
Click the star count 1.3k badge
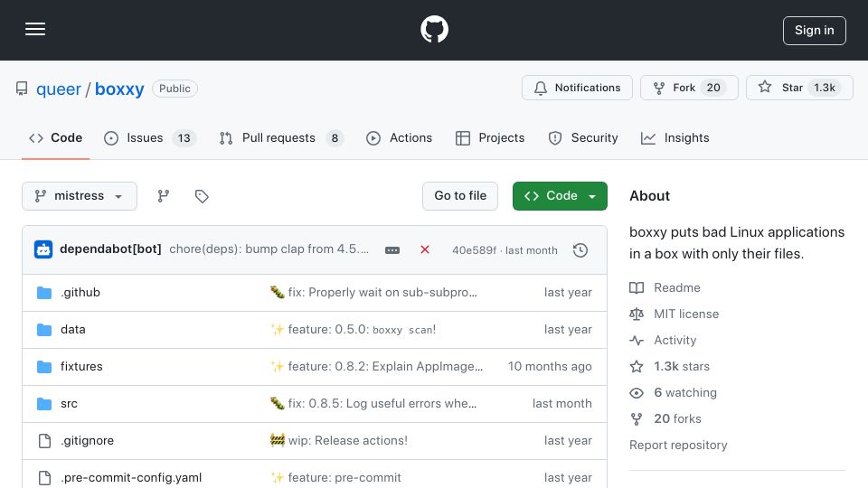[x=825, y=88]
